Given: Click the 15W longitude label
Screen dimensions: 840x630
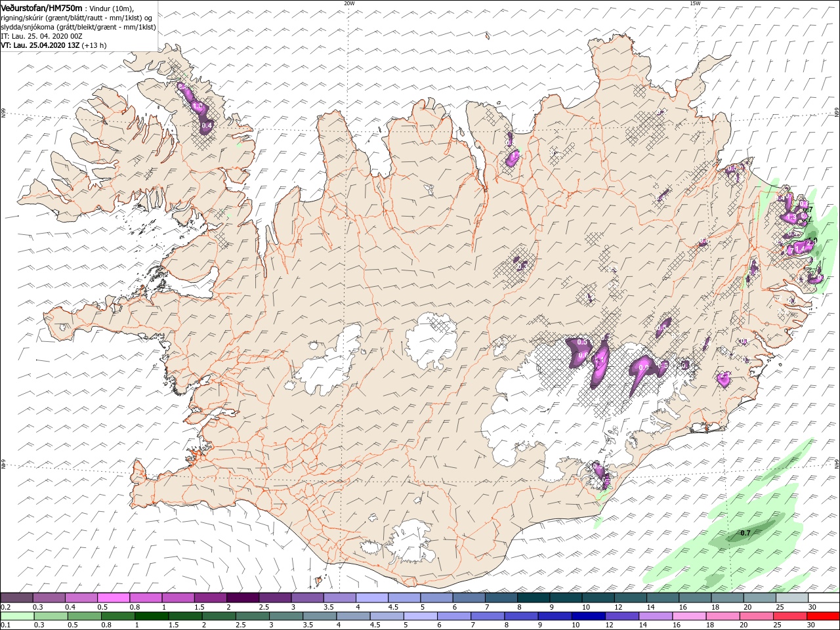Looking at the screenshot, I should 695,3.
